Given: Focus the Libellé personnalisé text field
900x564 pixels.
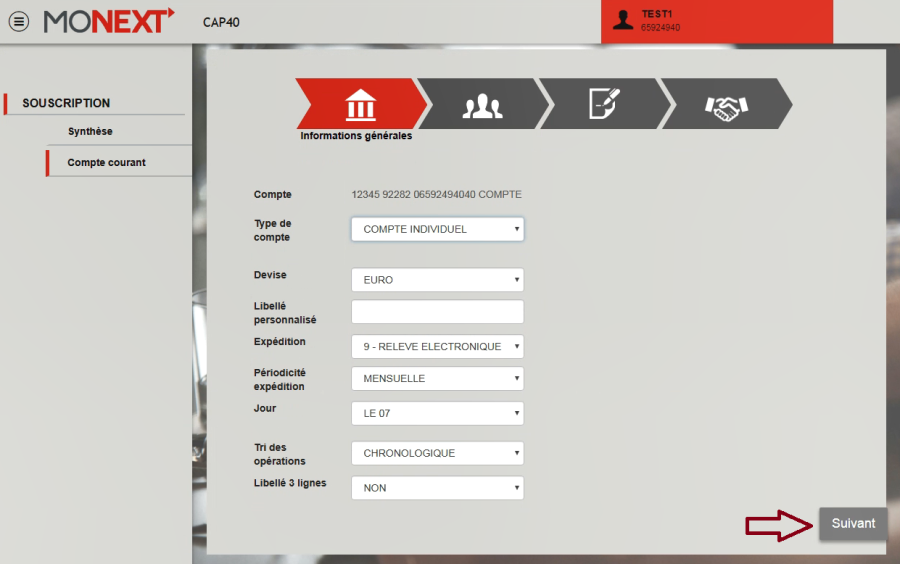Looking at the screenshot, I should click(x=437, y=312).
